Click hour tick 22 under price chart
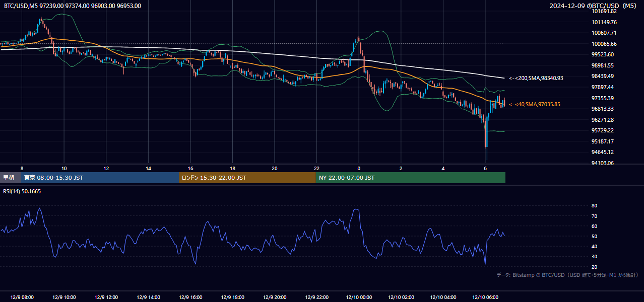Screen dimensions: 644x302 [x=317, y=168]
